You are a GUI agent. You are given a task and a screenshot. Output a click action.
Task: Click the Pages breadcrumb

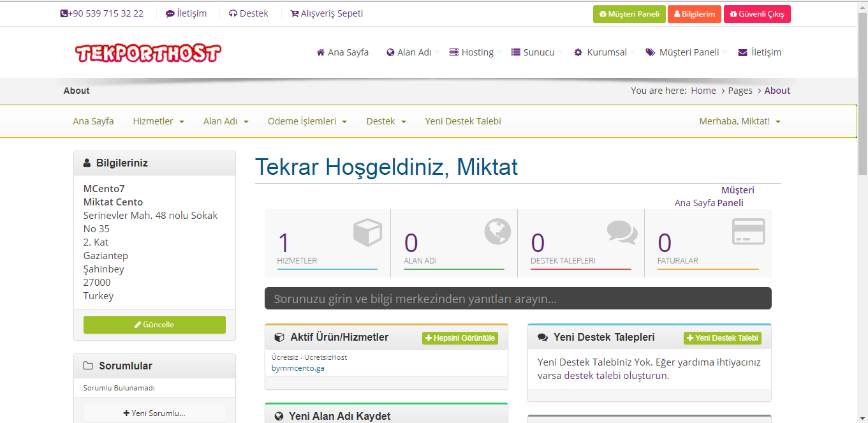pos(740,91)
